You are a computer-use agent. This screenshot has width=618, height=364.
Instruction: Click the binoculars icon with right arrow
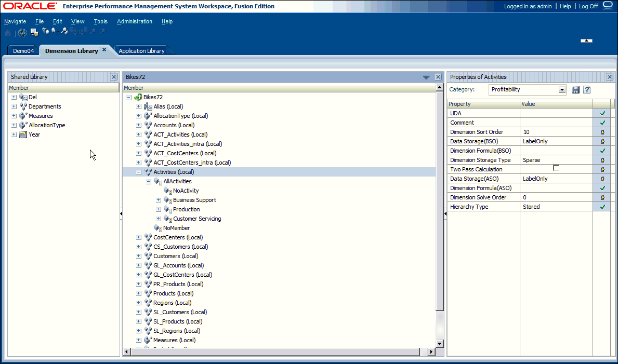tap(83, 32)
